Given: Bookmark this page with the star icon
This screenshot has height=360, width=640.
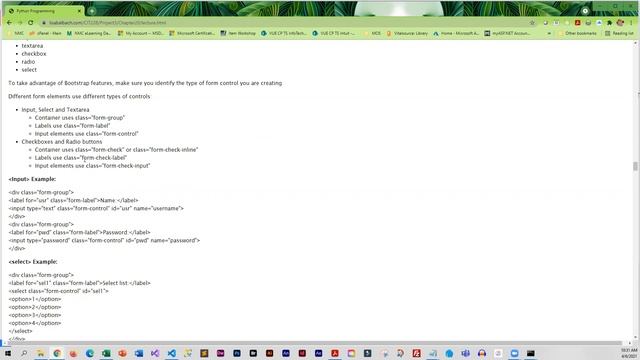Looking at the screenshot, I should [x=532, y=22].
